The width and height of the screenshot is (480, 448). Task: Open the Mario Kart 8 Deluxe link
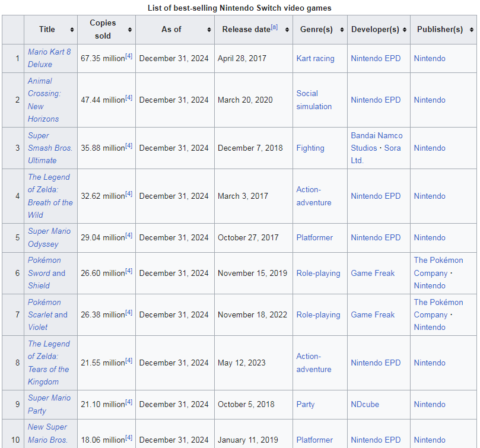click(x=49, y=58)
